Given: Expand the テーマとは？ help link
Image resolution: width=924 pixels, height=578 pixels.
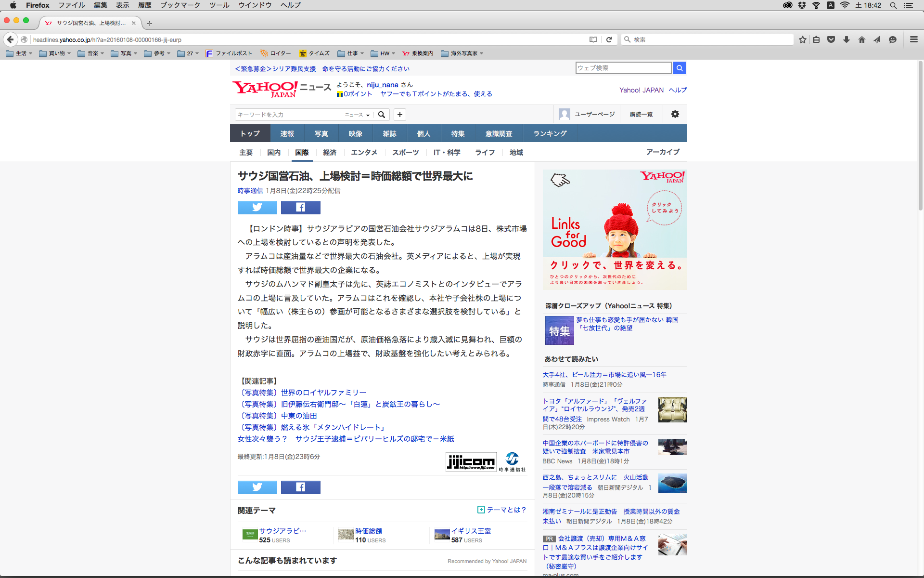Looking at the screenshot, I should [x=502, y=510].
